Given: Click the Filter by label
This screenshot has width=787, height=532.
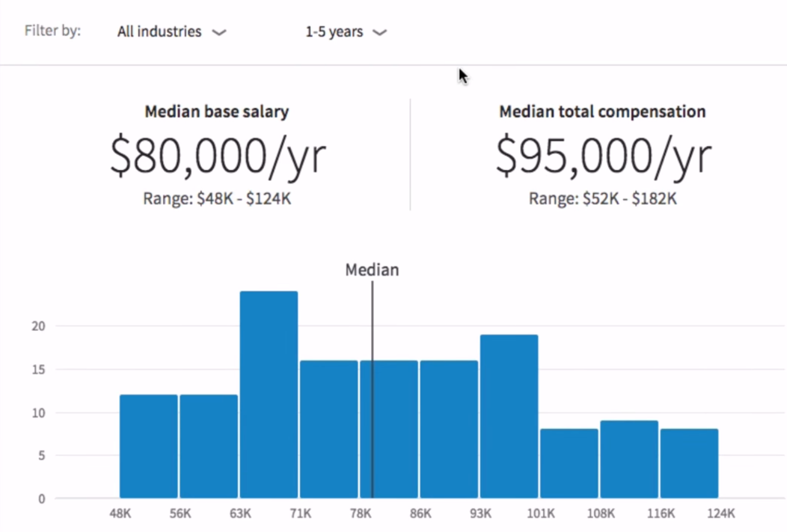Looking at the screenshot, I should 52,31.
